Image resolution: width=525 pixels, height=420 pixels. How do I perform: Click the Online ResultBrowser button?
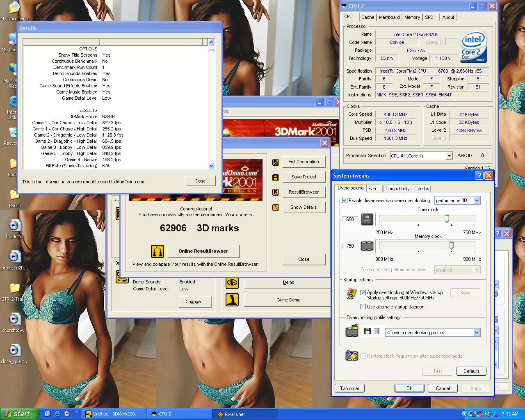(203, 251)
